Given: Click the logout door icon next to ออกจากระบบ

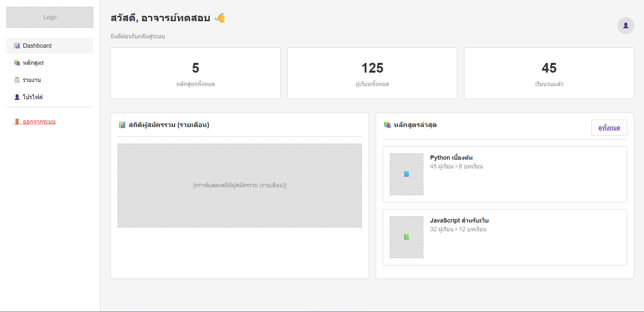Looking at the screenshot, I should tap(17, 122).
